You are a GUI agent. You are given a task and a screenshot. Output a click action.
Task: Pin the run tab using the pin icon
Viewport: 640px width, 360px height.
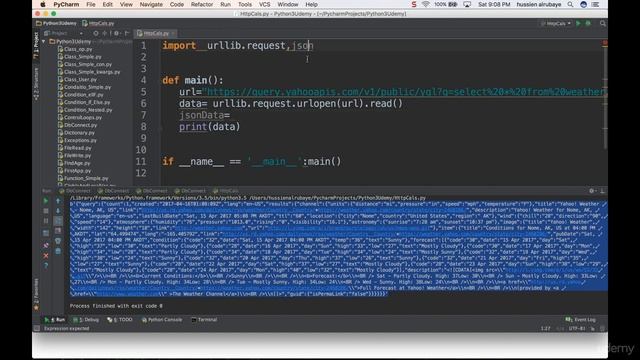[x=46, y=246]
